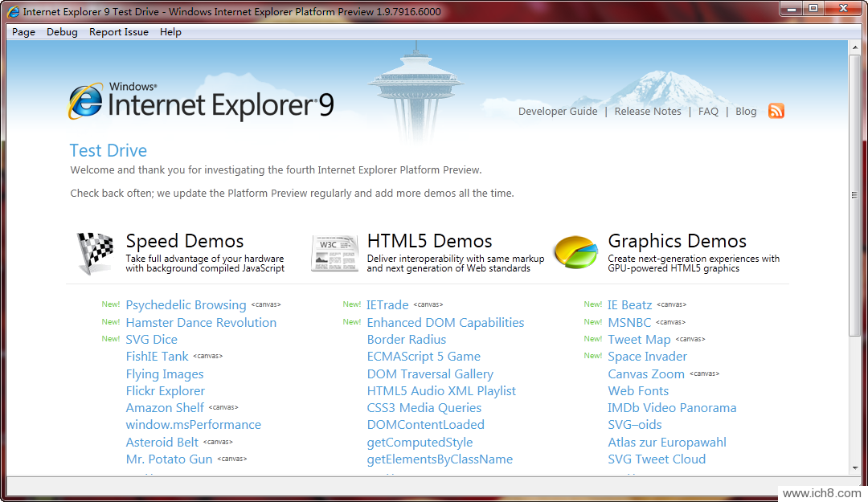Go to the Blog link
The width and height of the screenshot is (868, 502).
746,112
